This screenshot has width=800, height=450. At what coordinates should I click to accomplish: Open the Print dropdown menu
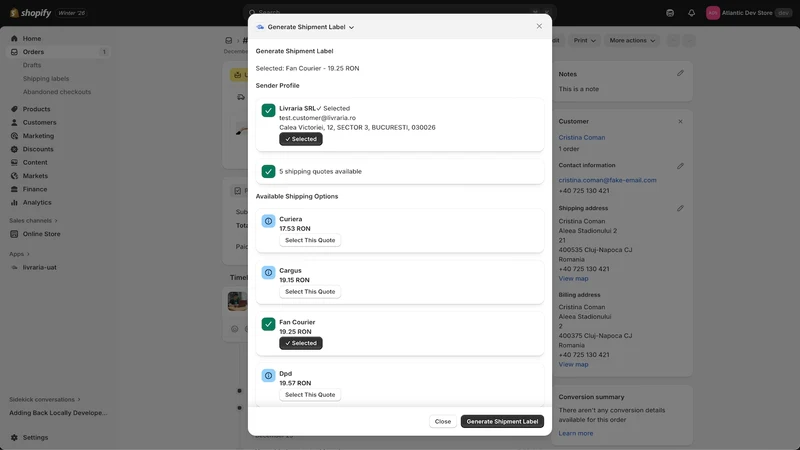(x=584, y=40)
